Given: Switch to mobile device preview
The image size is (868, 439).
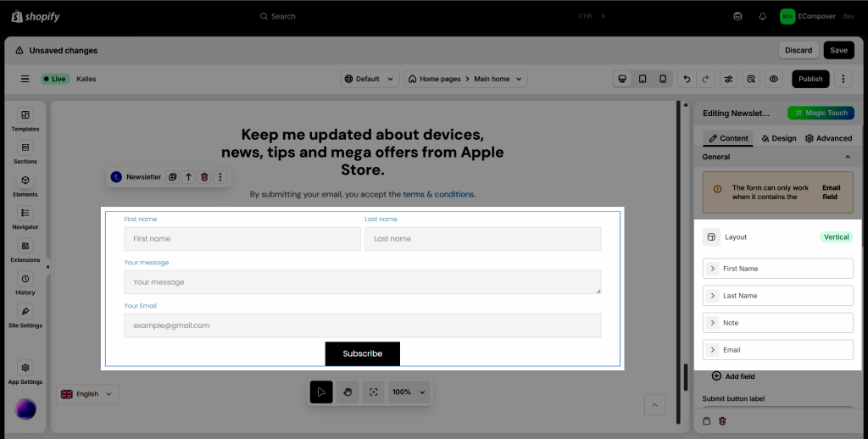Looking at the screenshot, I should tap(663, 79).
